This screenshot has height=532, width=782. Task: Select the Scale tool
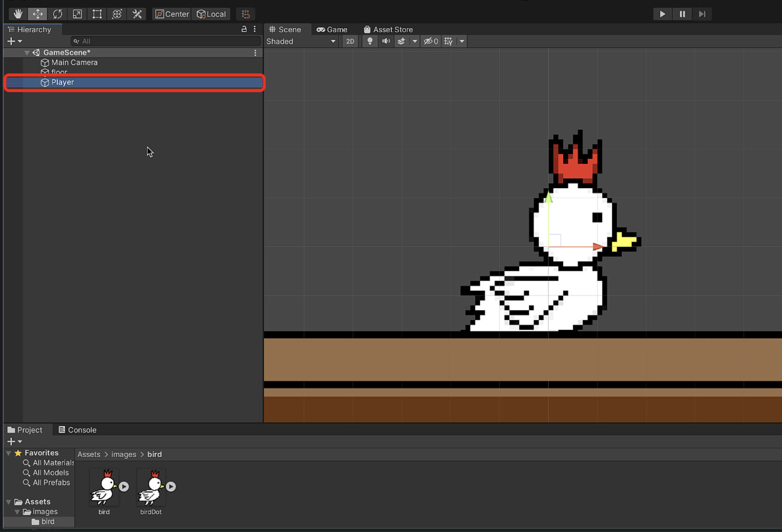pos(77,14)
